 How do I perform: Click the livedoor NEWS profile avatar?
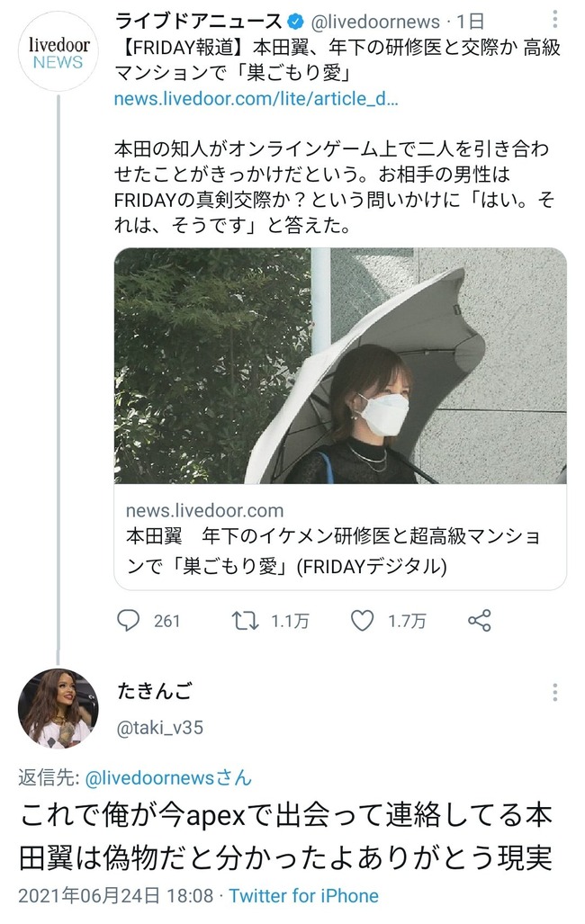57,52
